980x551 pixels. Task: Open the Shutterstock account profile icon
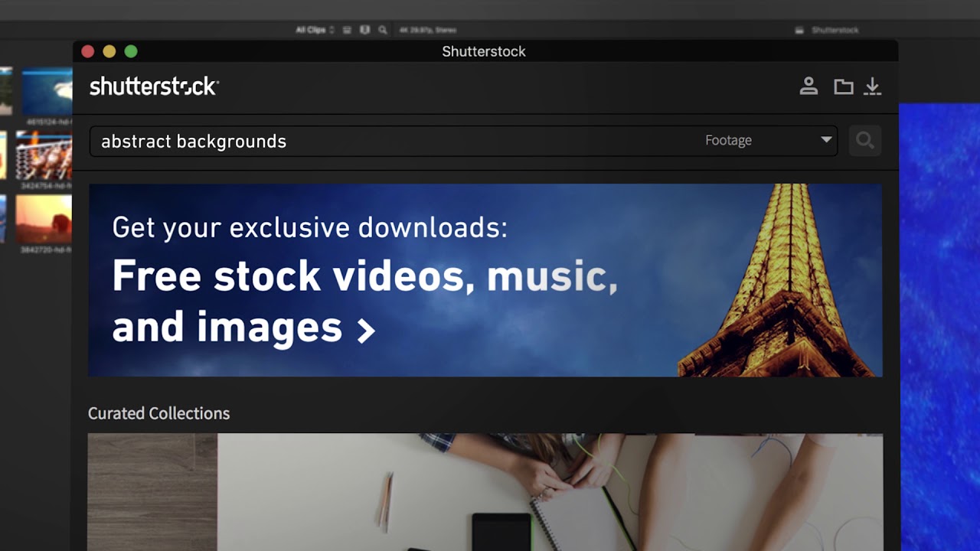coord(808,86)
